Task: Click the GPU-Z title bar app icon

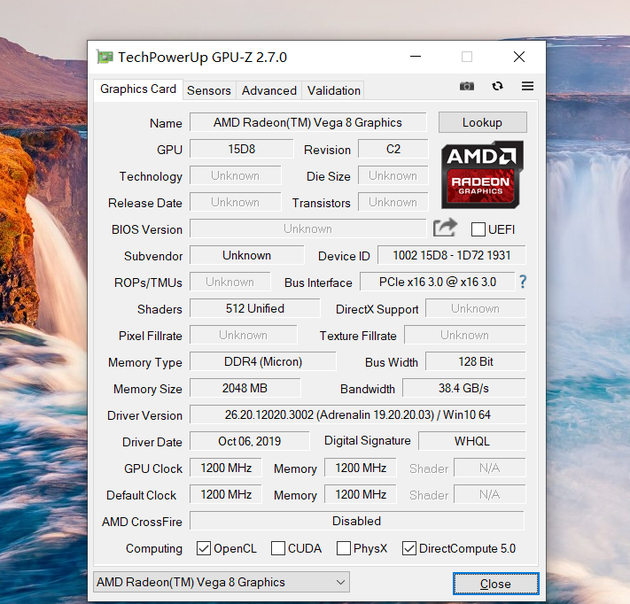Action: click(104, 57)
